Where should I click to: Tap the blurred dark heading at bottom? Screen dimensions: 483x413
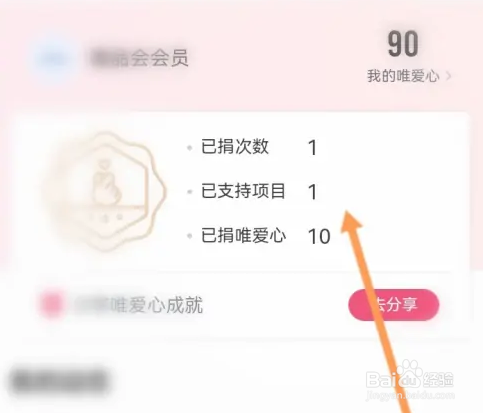coord(59,381)
